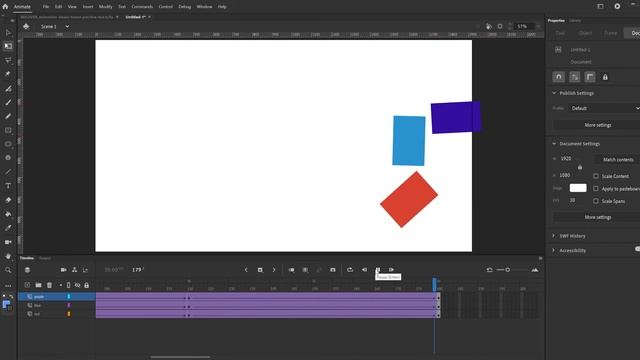Screen dimensions: 640x360
Task: Reset timeline zoom to default
Action: (x=489, y=270)
